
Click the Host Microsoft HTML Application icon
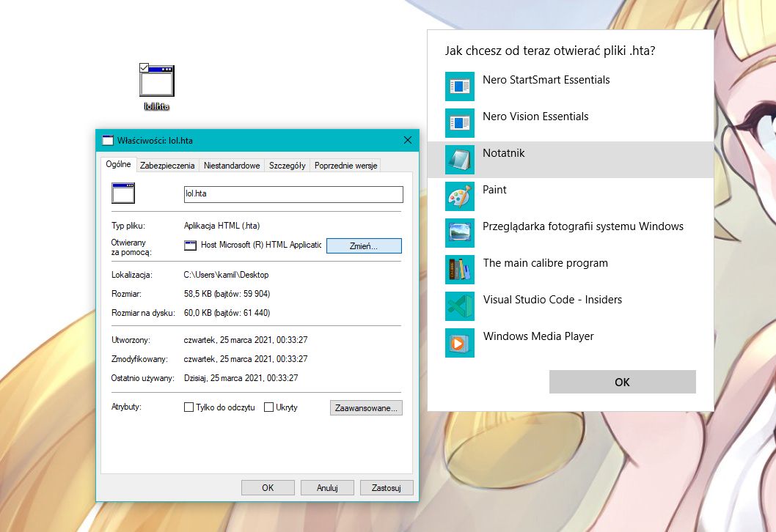click(x=190, y=245)
